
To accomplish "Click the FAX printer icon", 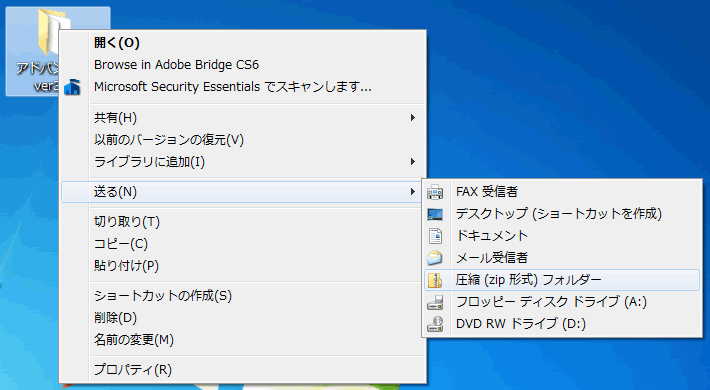I will 435,192.
